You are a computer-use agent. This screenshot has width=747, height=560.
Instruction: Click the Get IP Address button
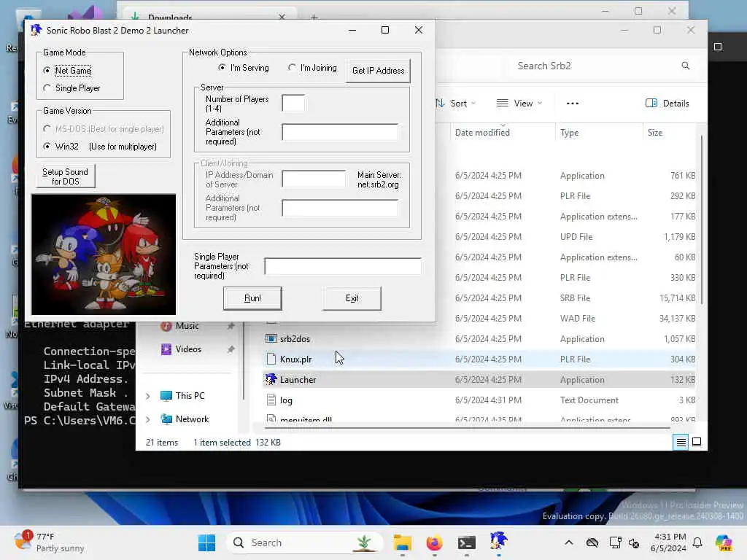379,71
